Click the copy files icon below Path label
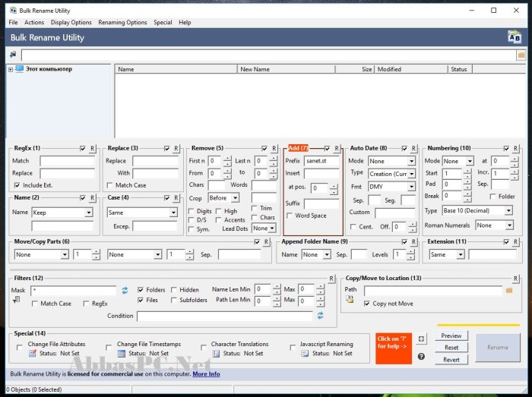The image size is (532, 397). coord(350,299)
